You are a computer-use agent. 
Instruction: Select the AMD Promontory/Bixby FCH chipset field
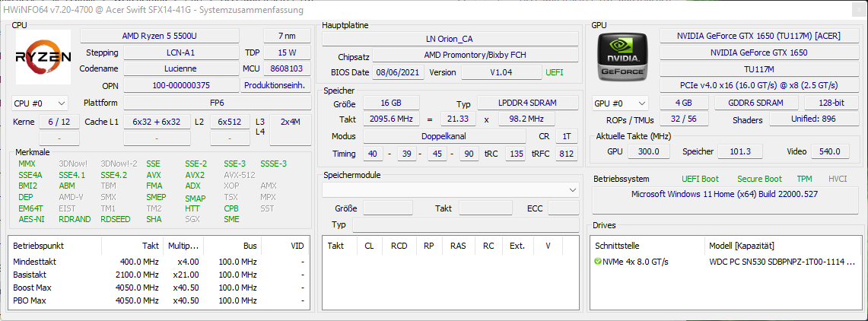tap(475, 56)
